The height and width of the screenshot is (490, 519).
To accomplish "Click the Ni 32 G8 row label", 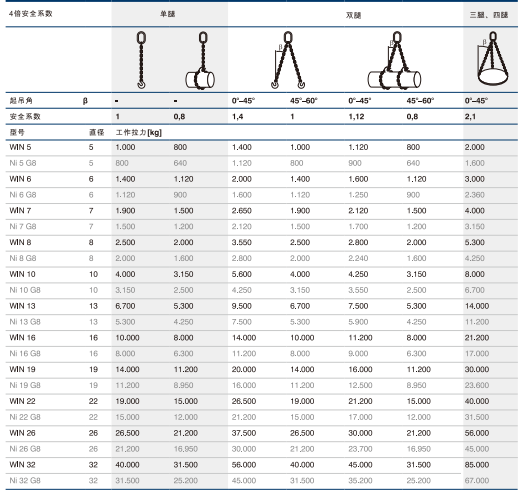I will point(25,480).
